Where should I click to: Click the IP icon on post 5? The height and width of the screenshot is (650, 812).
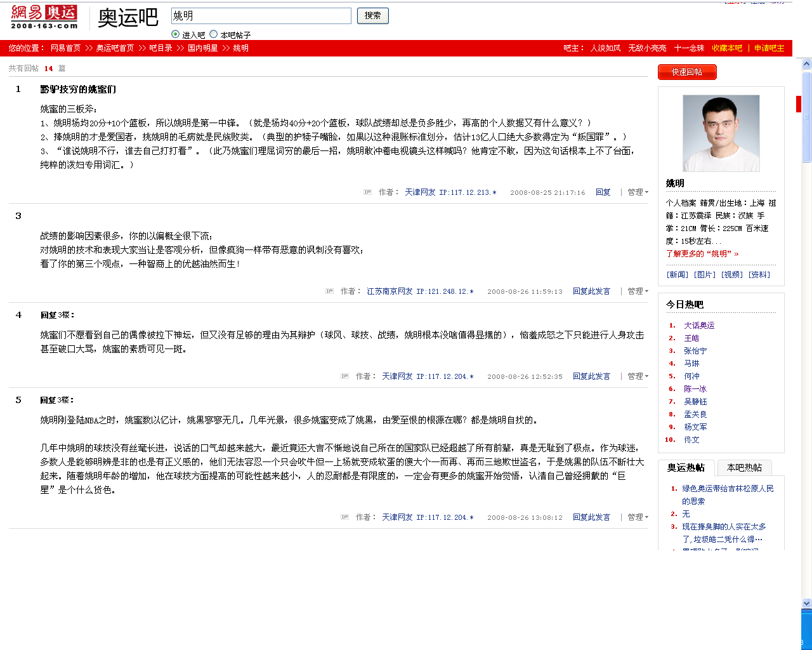pos(344,517)
